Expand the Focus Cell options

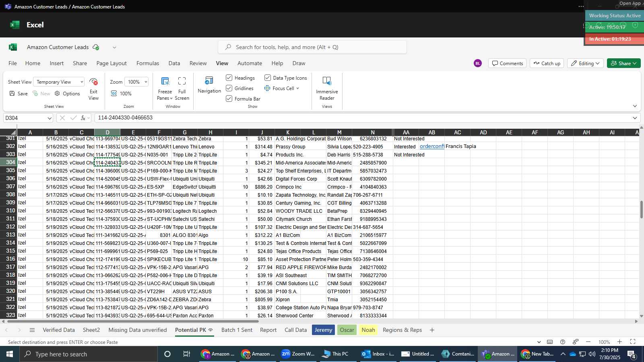click(x=297, y=88)
